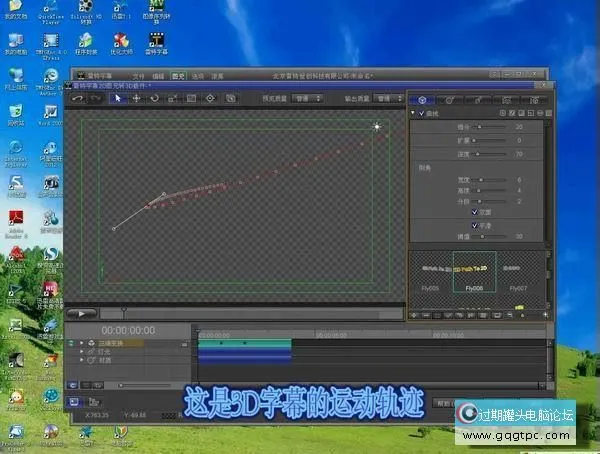Viewport: 600px width, 454px height.
Task: Toggle the 平滑 checkbox
Action: 475,225
